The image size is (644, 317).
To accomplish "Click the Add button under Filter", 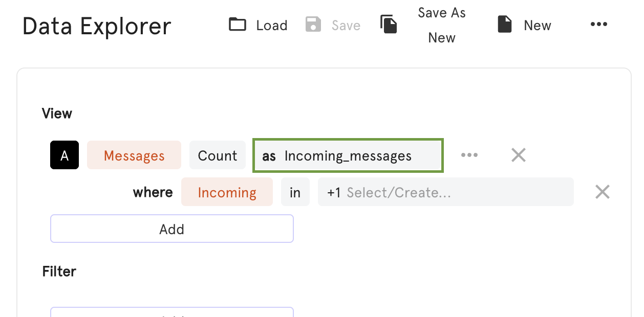I will click(172, 312).
